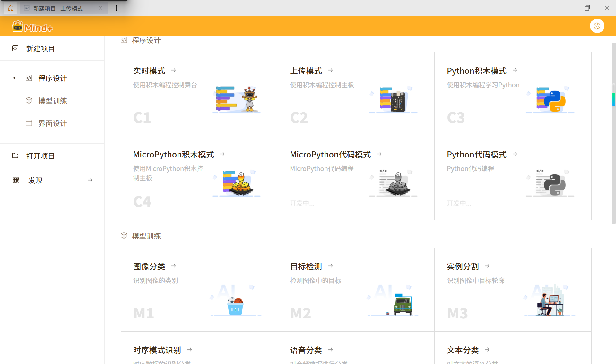Click the Mind+ logo in the header
The height and width of the screenshot is (364, 616).
point(32,26)
